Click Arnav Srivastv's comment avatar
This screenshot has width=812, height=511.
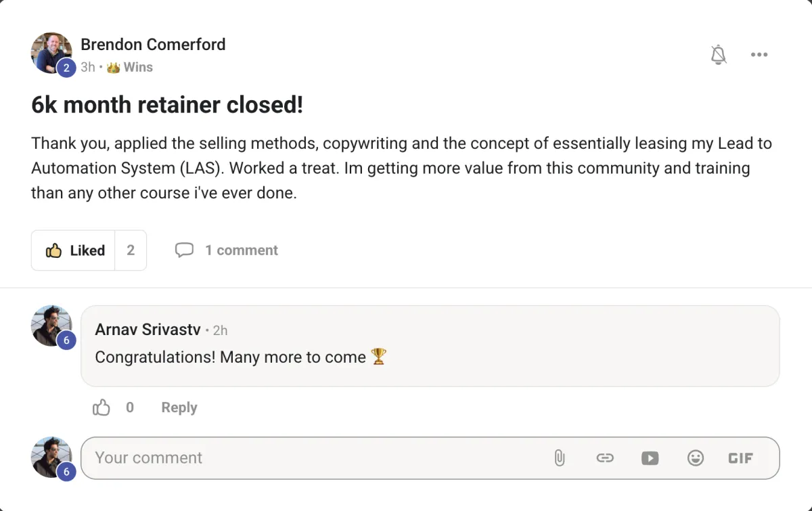52,326
